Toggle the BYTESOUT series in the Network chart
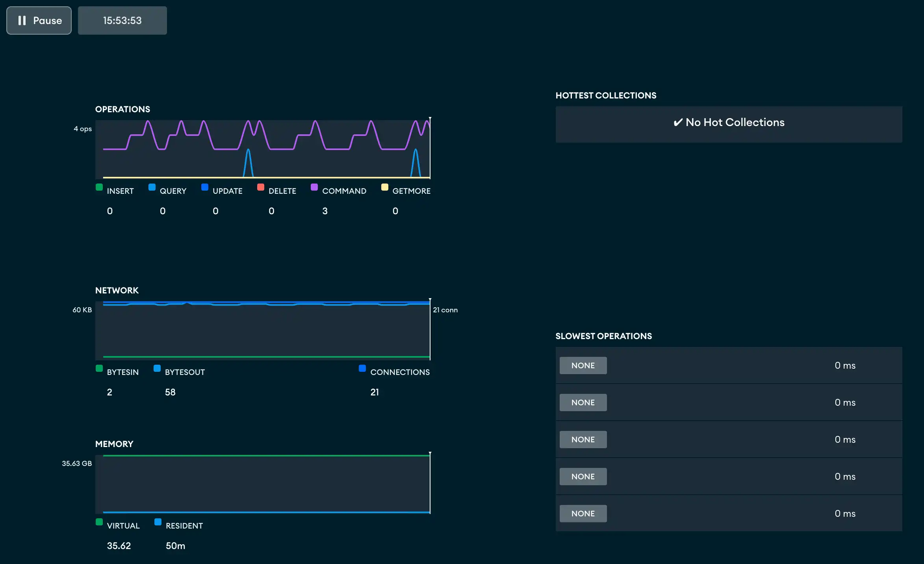The height and width of the screenshot is (564, 924). 157,368
